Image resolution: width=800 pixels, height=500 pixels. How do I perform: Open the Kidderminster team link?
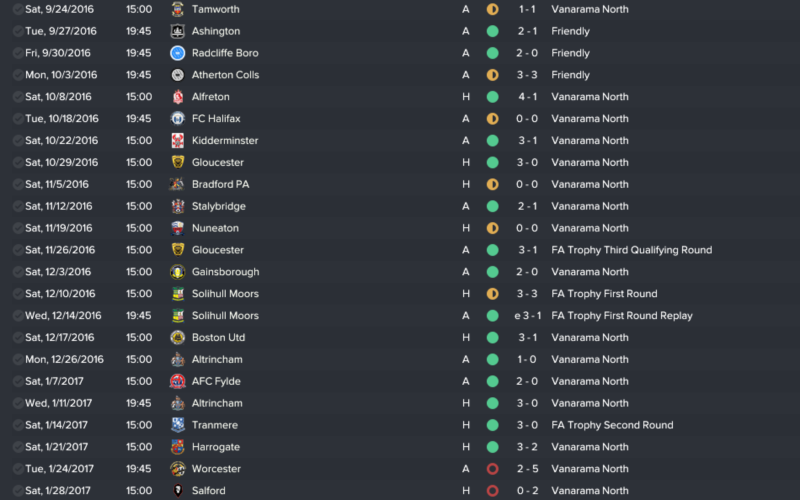coord(225,141)
